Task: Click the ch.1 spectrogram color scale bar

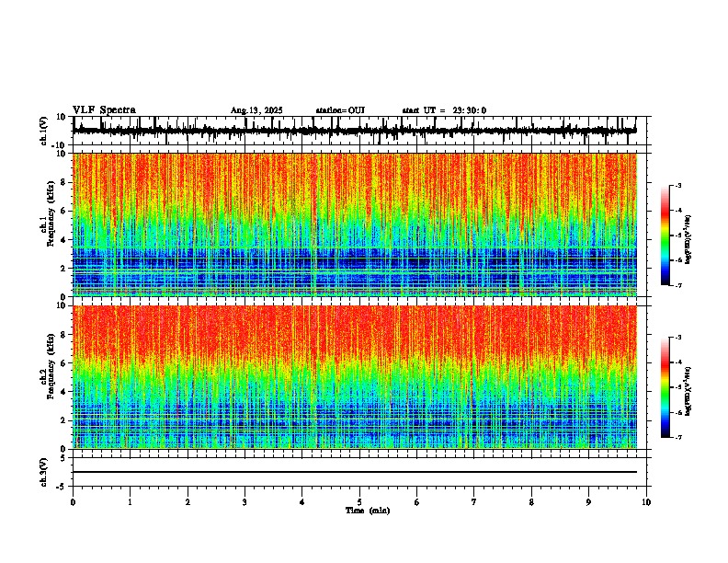Action: pyautogui.click(x=665, y=236)
